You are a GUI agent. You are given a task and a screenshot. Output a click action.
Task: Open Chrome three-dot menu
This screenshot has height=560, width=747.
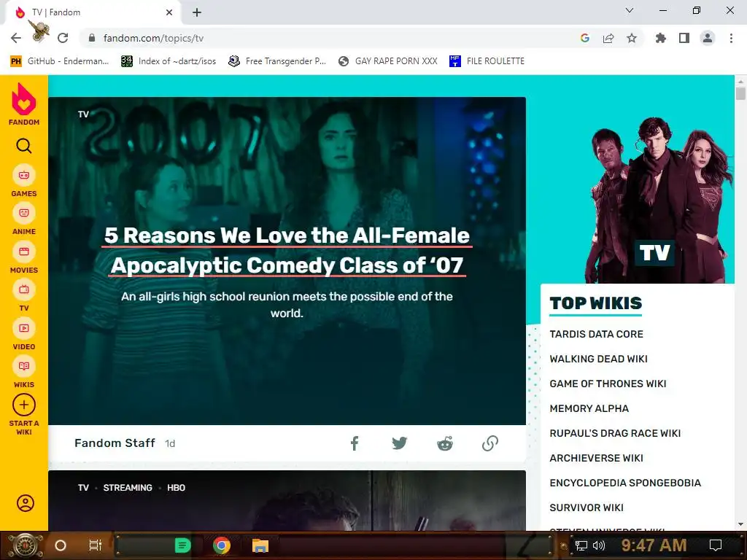coord(731,38)
